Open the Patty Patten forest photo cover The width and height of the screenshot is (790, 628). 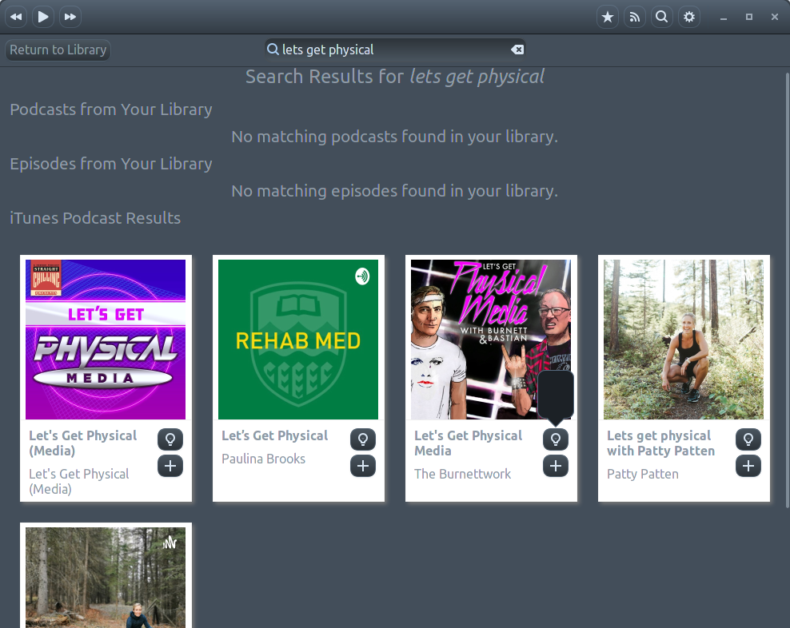[x=684, y=340]
